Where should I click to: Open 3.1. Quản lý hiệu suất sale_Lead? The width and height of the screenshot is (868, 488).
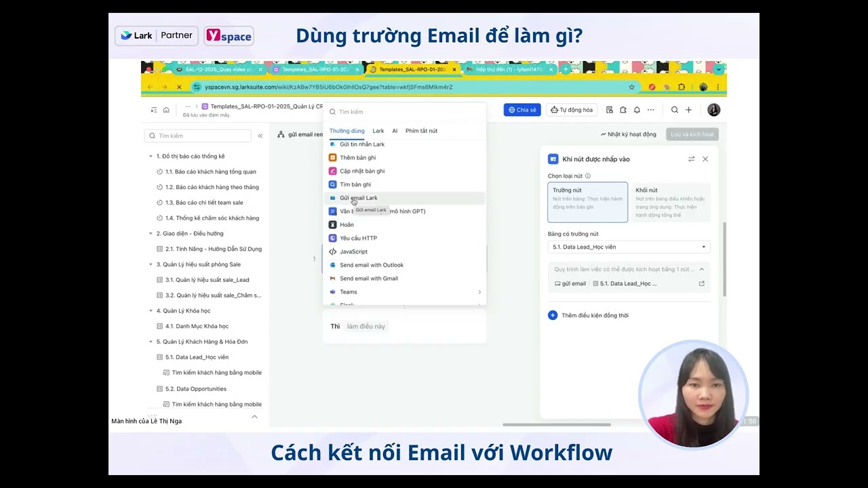click(x=206, y=280)
